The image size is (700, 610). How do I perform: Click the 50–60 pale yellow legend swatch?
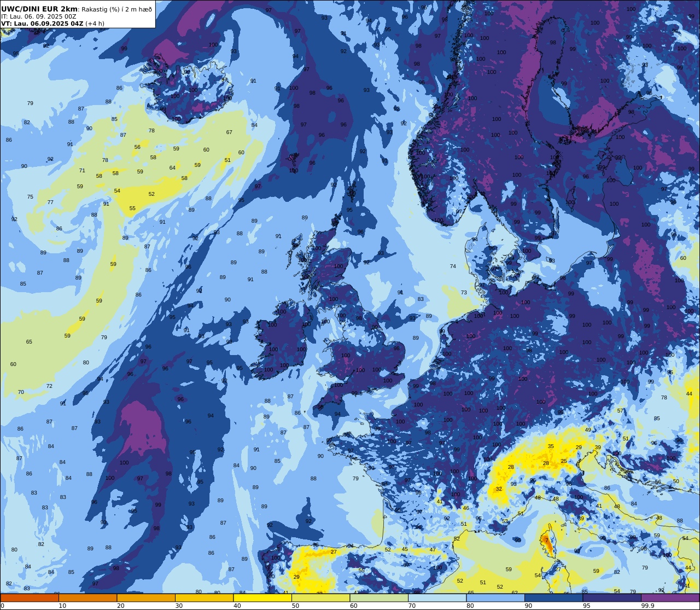click(321, 597)
